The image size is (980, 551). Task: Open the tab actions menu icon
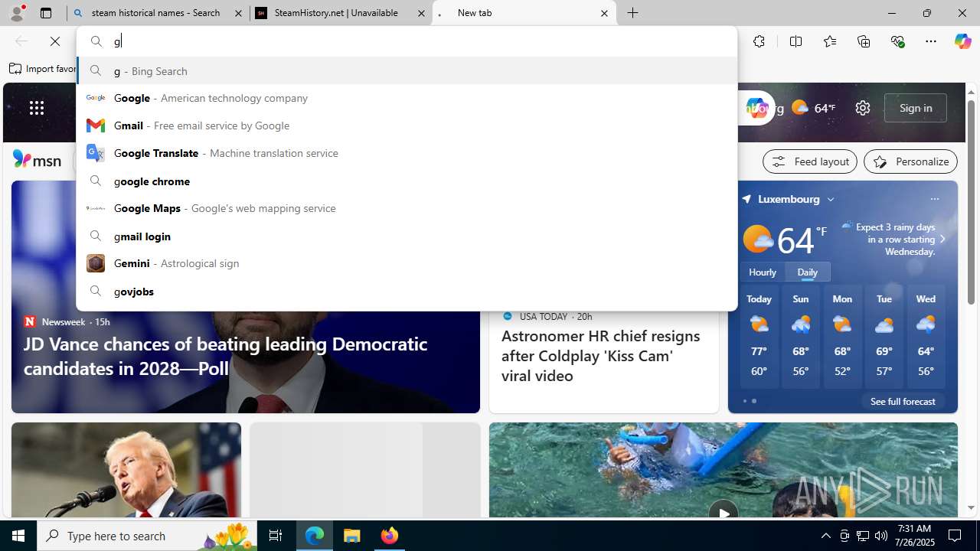click(46, 13)
